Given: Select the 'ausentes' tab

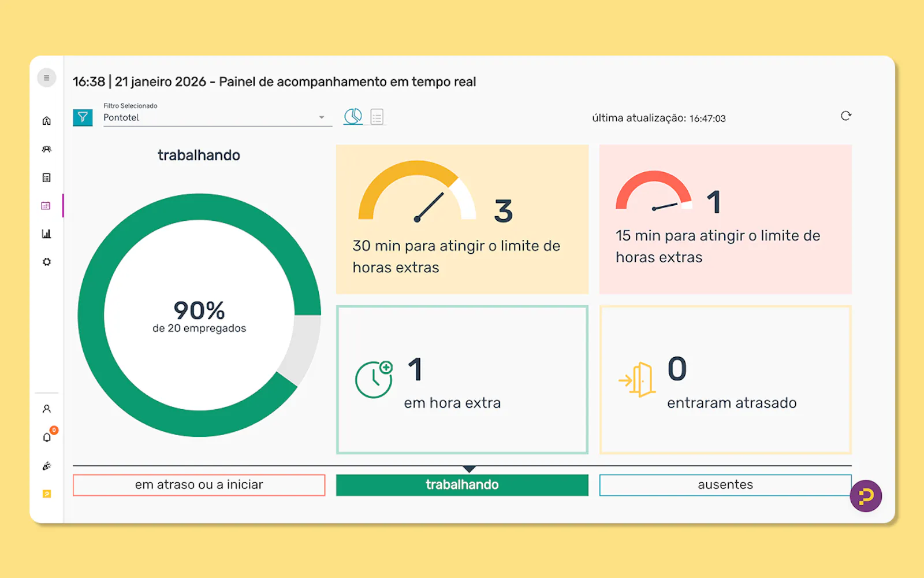Looking at the screenshot, I should click(725, 485).
